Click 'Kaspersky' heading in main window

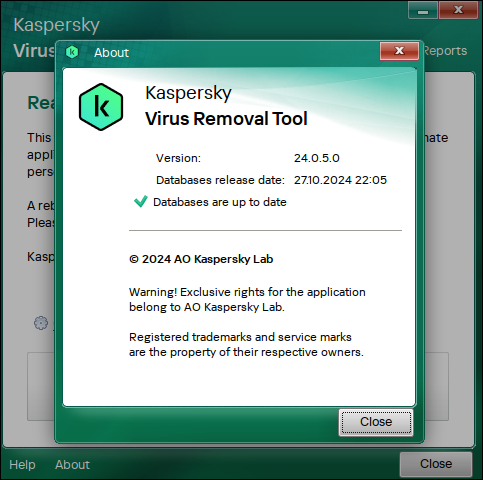(57, 25)
